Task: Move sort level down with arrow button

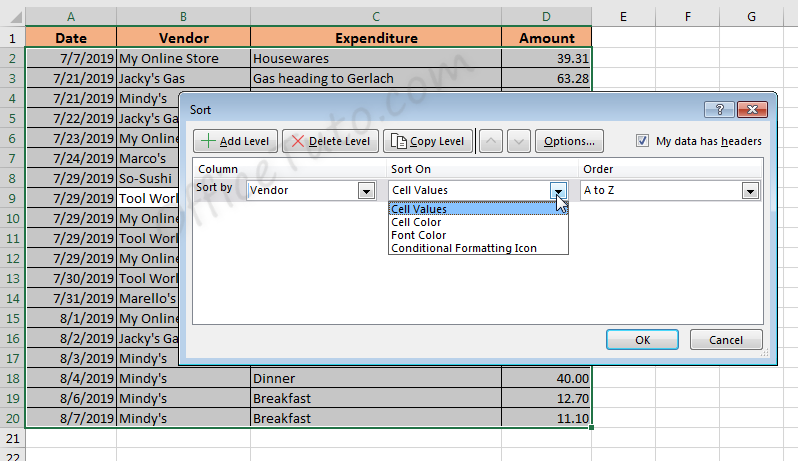Action: click(519, 141)
